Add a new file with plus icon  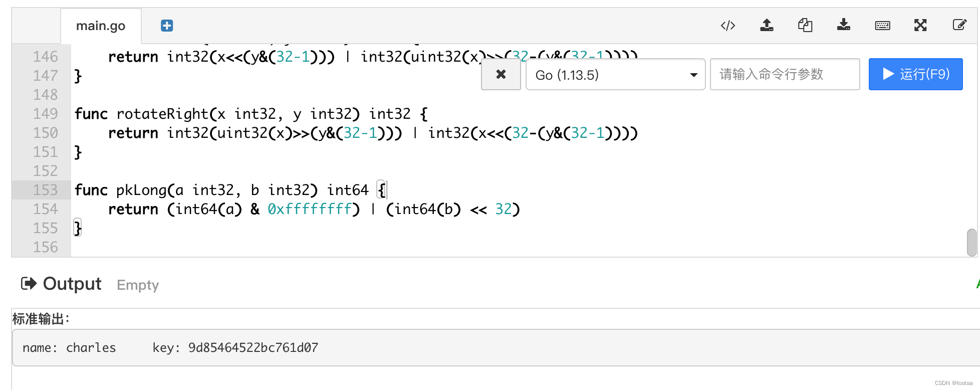[x=167, y=26]
